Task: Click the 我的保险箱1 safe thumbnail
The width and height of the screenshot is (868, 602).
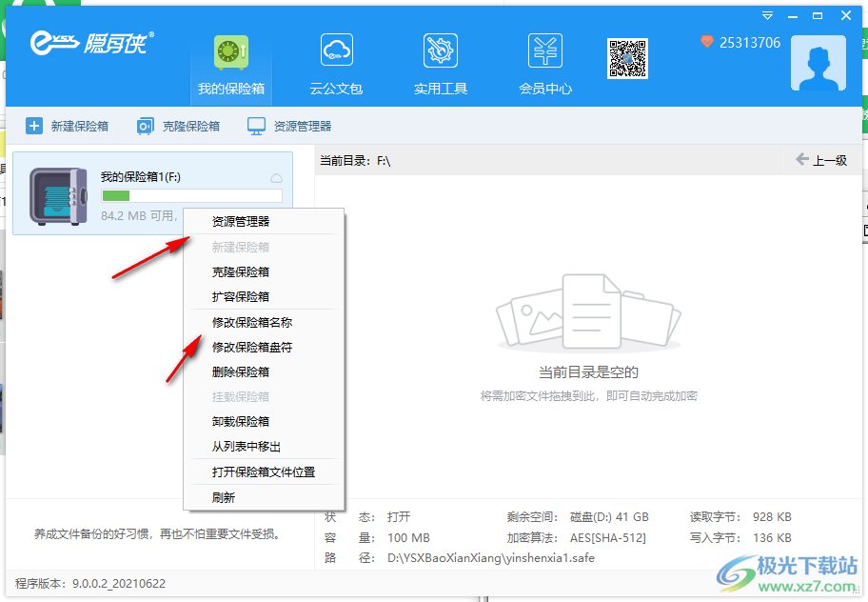Action: pyautogui.click(x=58, y=198)
